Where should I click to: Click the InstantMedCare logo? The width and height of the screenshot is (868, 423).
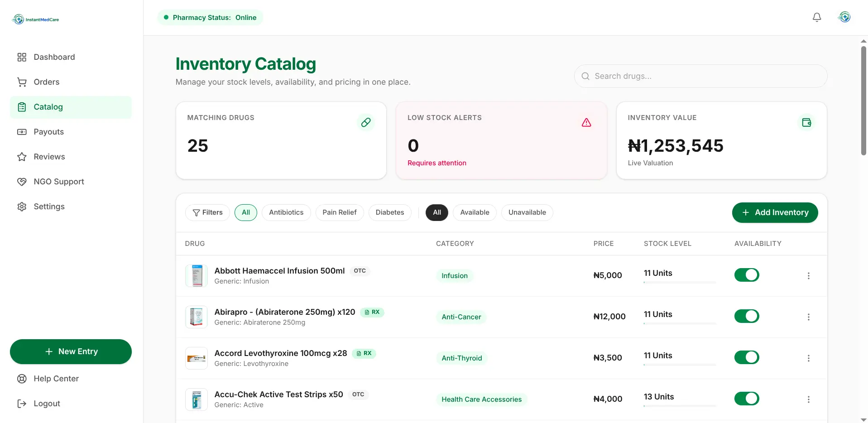point(36,19)
